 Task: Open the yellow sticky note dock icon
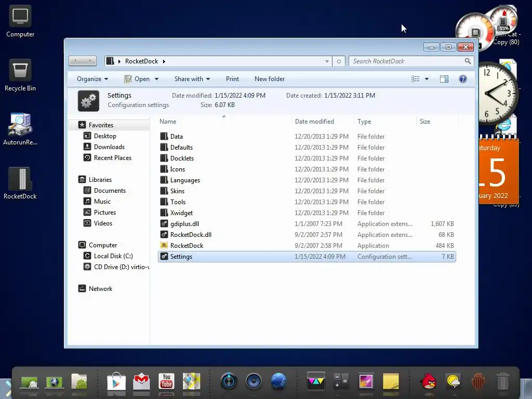391,382
